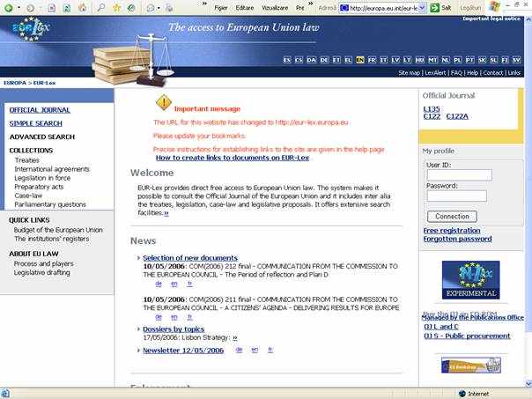This screenshot has width=532, height=399.
Task: Switch site language to IT
Action: (x=384, y=60)
